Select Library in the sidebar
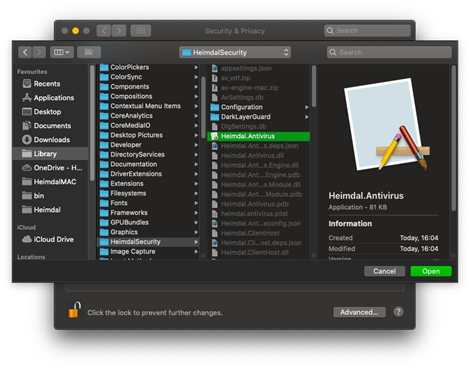Image resolution: width=470 pixels, height=369 pixels. pyautogui.click(x=50, y=154)
